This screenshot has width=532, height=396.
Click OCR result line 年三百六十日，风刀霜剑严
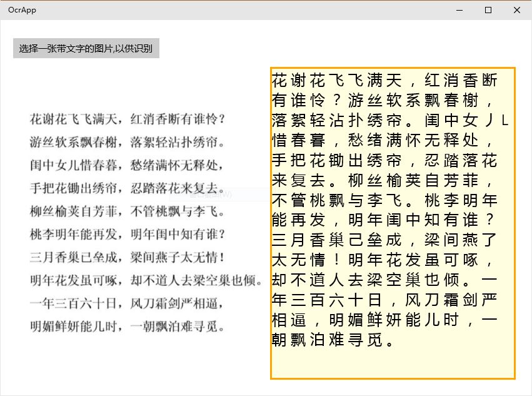tap(384, 300)
